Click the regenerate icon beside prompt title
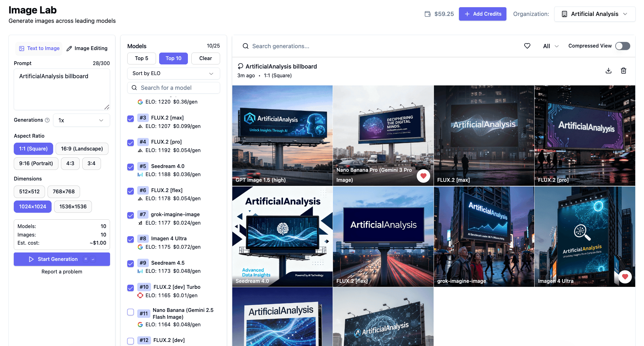This screenshot has height=346, width=644. coord(240,66)
